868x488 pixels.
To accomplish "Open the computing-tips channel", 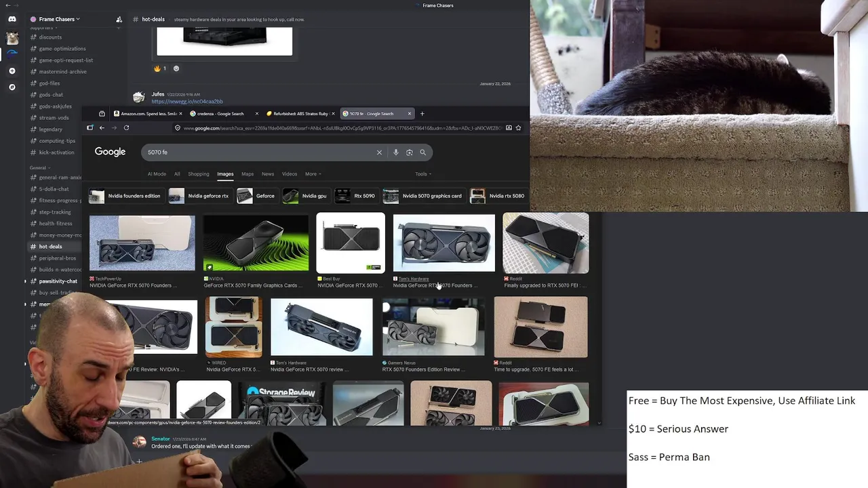I will tap(57, 141).
